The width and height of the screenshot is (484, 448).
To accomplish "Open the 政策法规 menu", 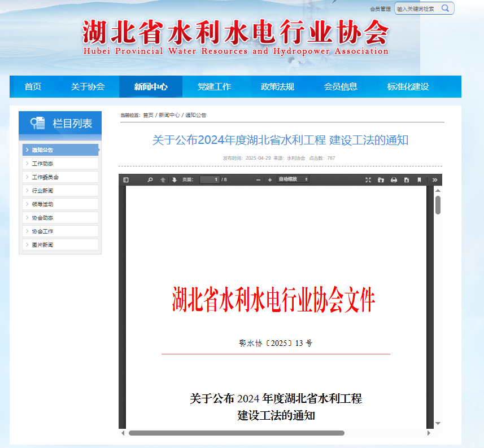I will point(277,86).
